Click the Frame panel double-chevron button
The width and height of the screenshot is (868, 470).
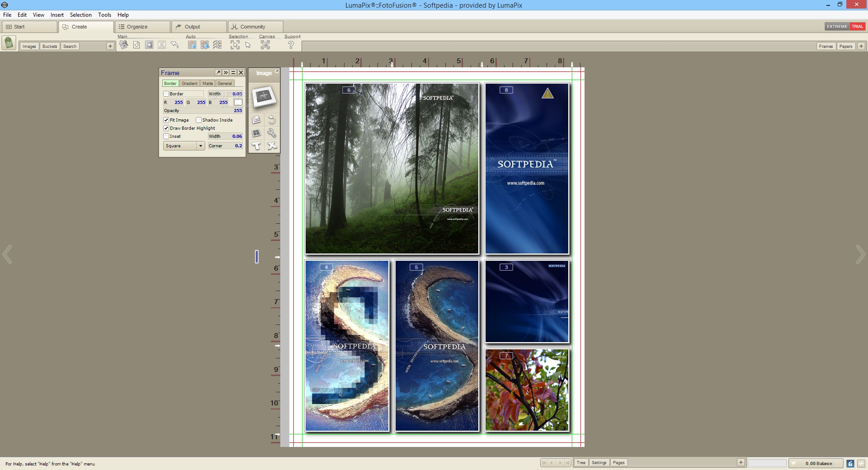[x=226, y=72]
